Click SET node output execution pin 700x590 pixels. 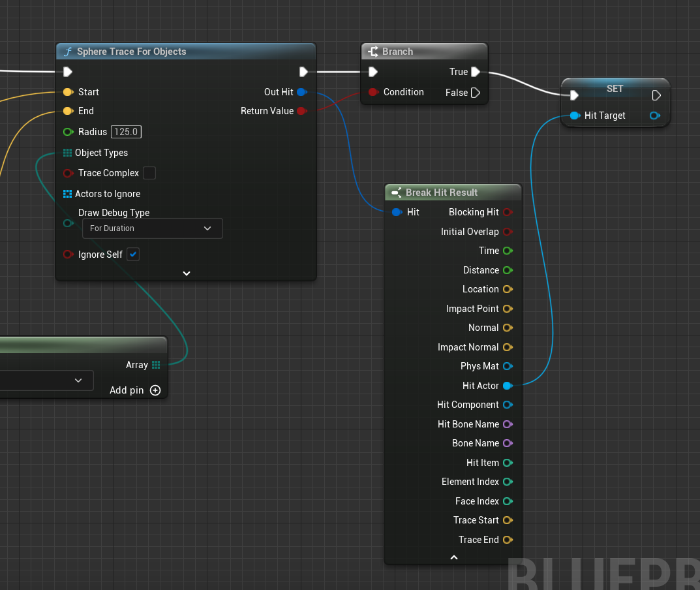tap(656, 95)
